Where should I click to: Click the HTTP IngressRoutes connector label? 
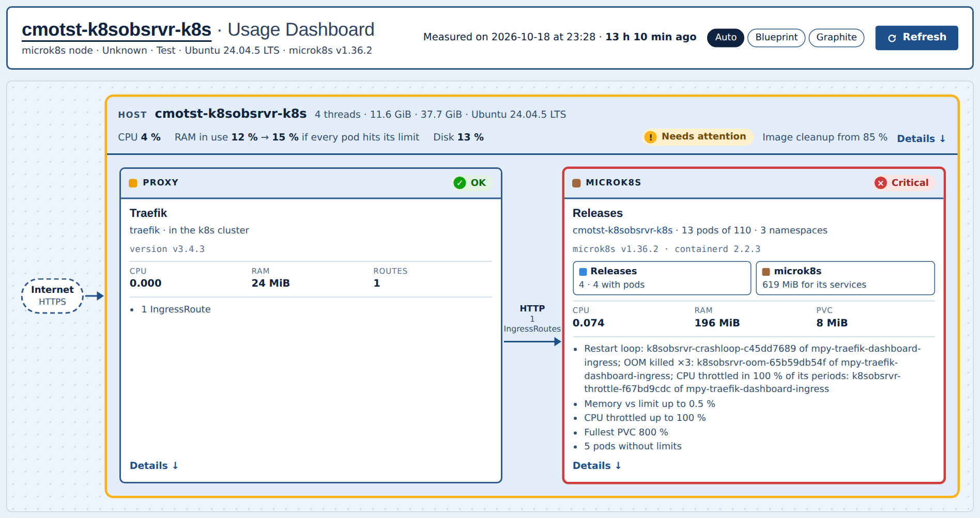coord(532,318)
